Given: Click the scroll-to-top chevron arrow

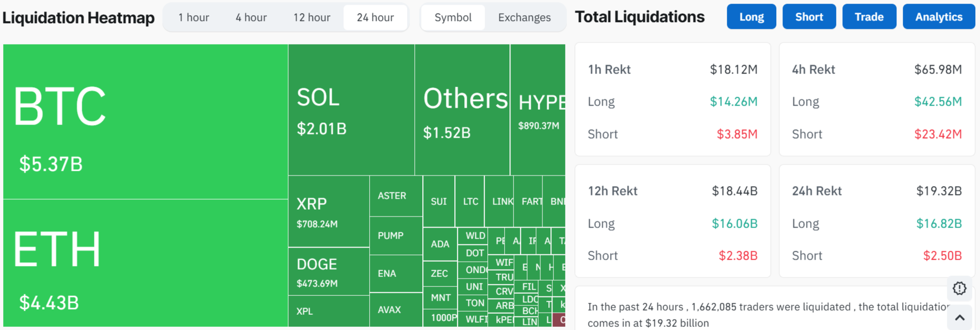Looking at the screenshot, I should point(959,317).
